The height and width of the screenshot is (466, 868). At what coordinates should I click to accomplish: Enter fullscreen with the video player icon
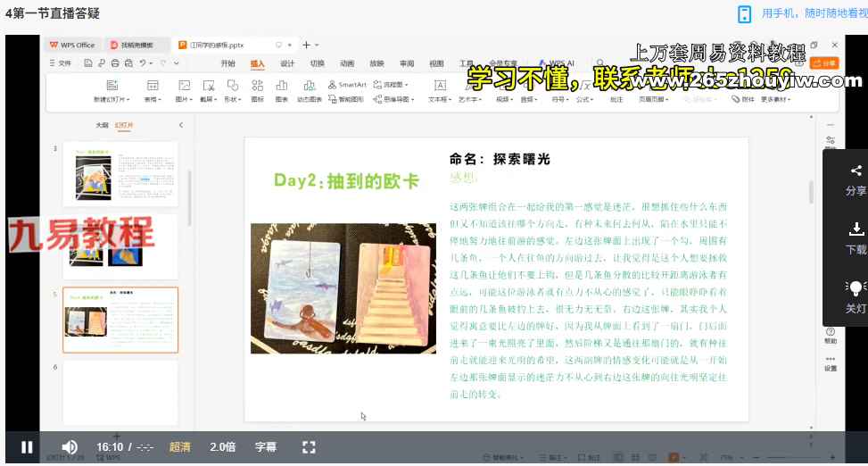point(309,447)
